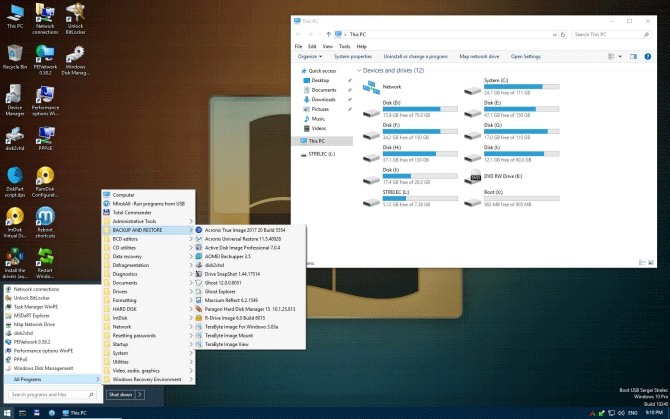Open Recycle Bin desktop icon
Image resolution: width=670 pixels, height=419 pixels.
click(14, 54)
